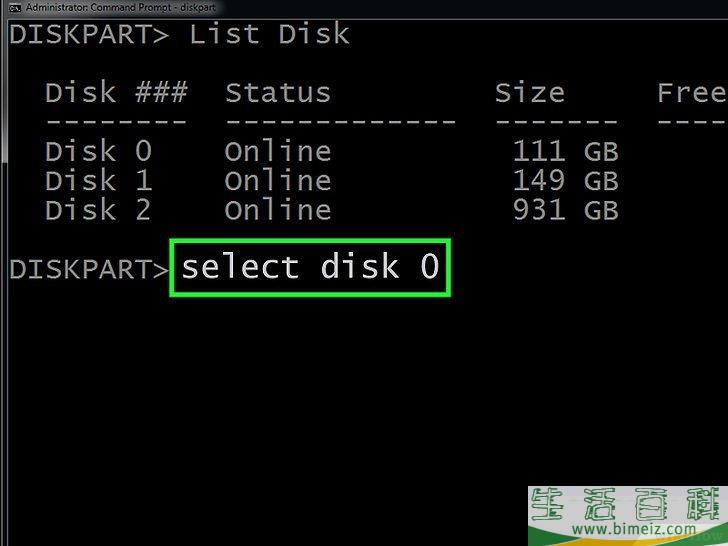The width and height of the screenshot is (728, 546).
Task: Click the 149 GB size value
Action: pos(565,181)
